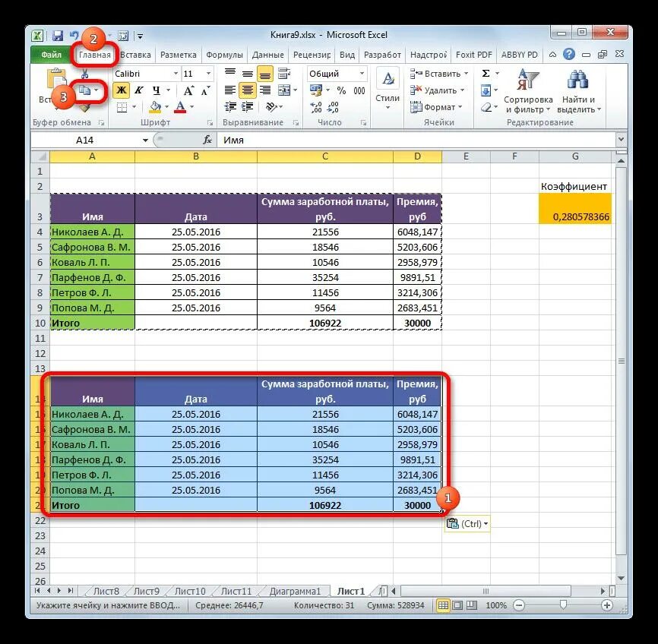
Task: Apply the Percent style format
Action: pos(342,90)
